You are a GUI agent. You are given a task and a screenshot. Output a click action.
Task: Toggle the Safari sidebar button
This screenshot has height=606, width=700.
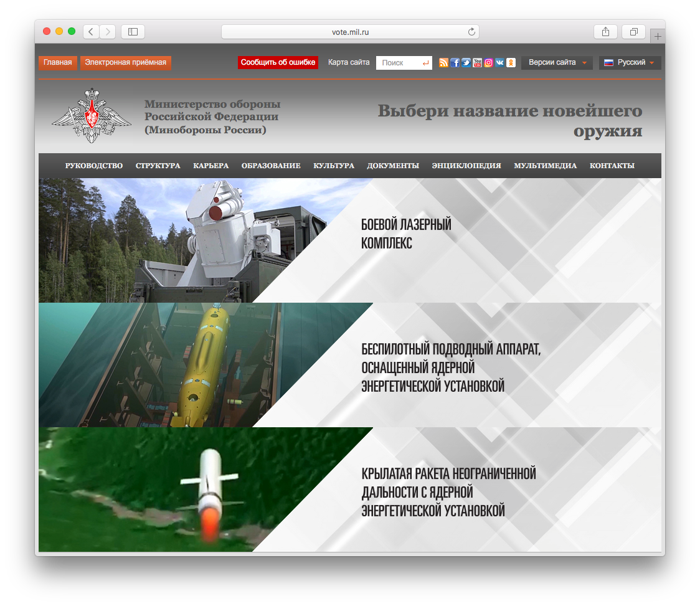point(133,32)
